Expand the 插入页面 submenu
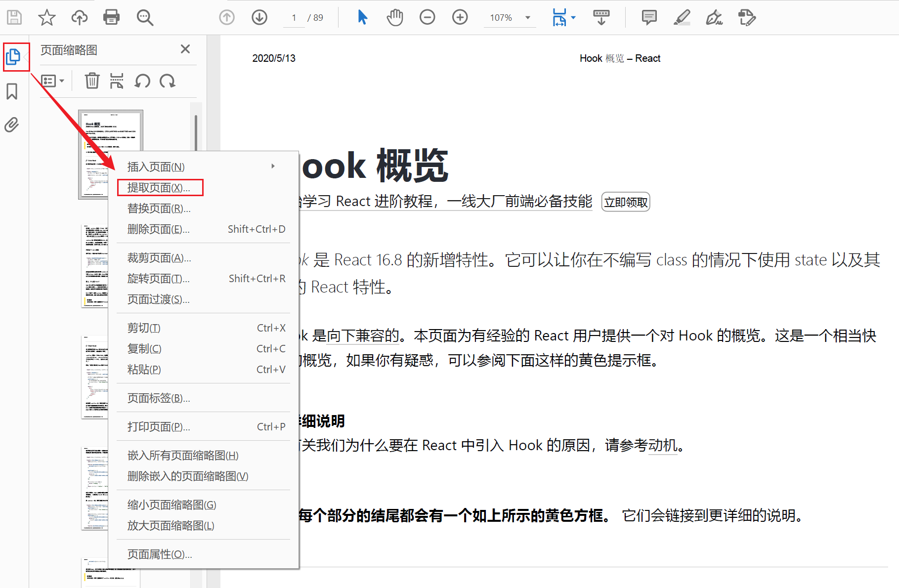Viewport: 899px width, 588px height. point(273,167)
